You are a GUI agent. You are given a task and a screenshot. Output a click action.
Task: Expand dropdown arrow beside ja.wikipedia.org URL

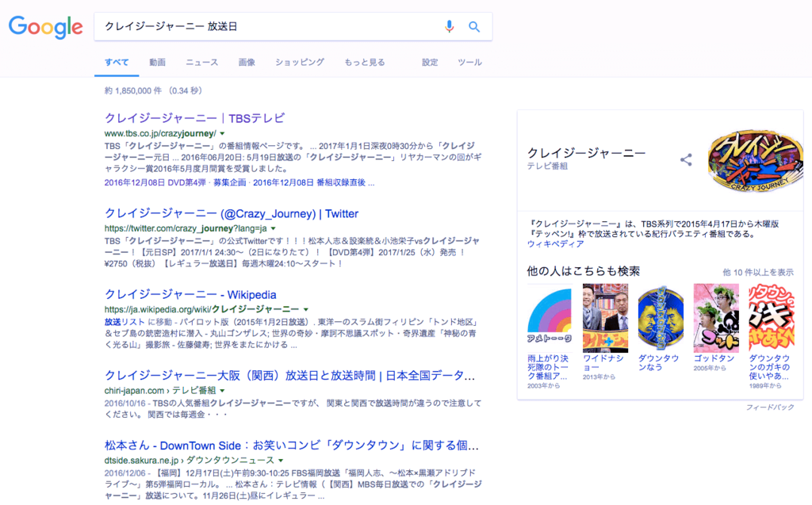point(306,309)
